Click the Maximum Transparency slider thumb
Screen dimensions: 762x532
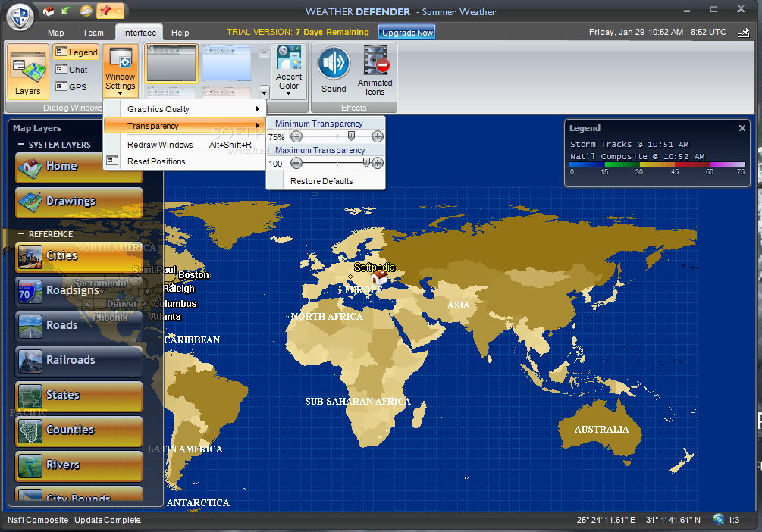tap(366, 163)
